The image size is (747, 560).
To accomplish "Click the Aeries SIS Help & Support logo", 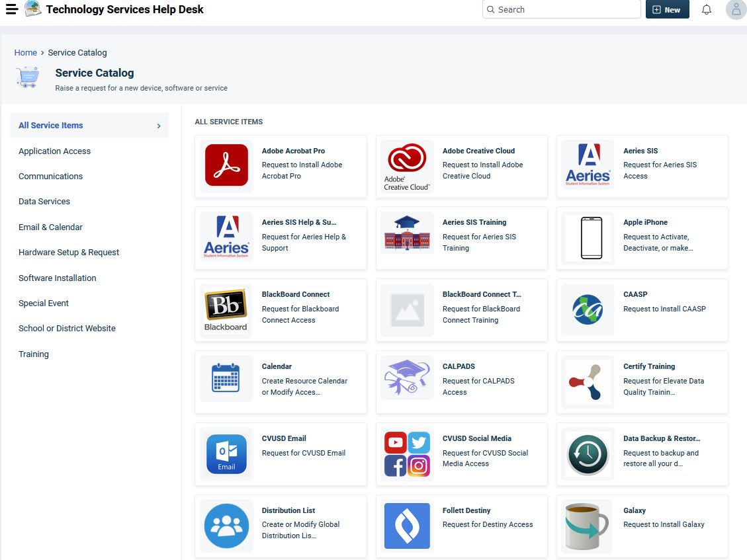I will click(x=226, y=237).
